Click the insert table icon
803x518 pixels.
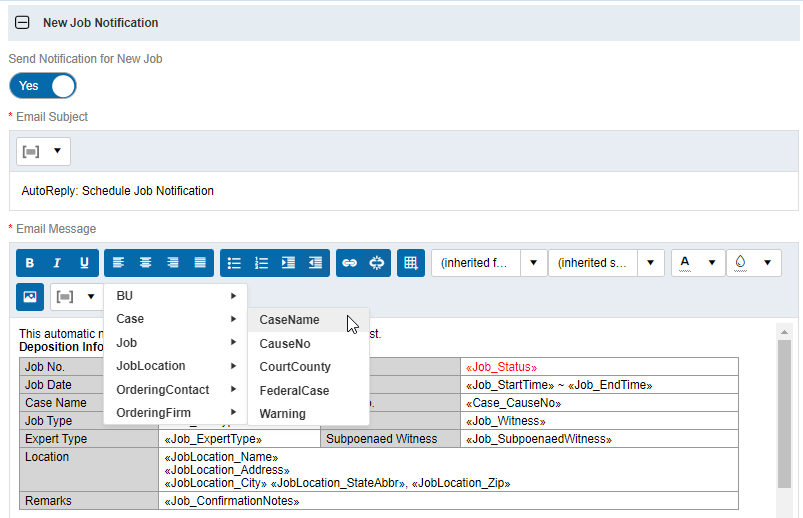click(x=410, y=263)
